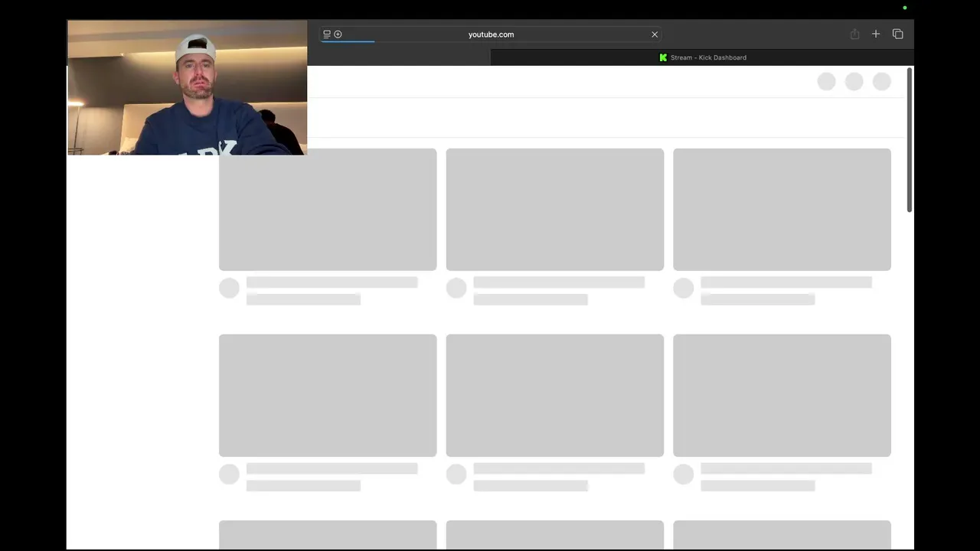Show the tab overview
This screenshot has width=980, height=551.
coord(898,34)
